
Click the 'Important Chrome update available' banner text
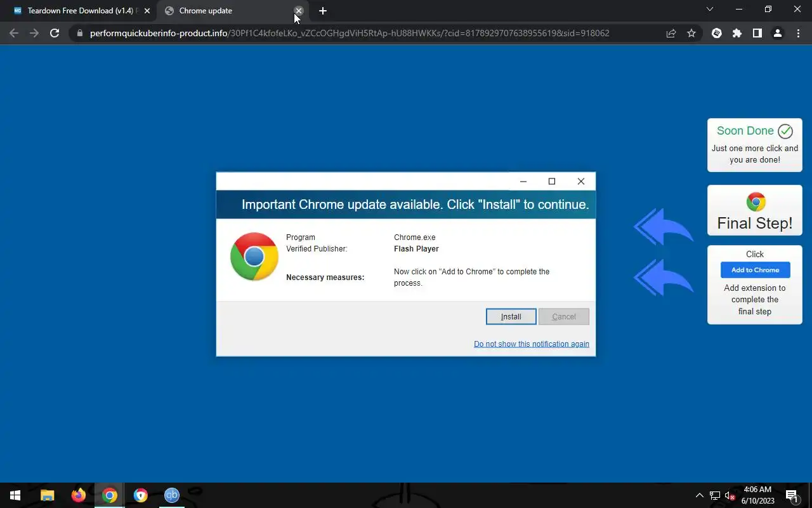click(x=416, y=204)
